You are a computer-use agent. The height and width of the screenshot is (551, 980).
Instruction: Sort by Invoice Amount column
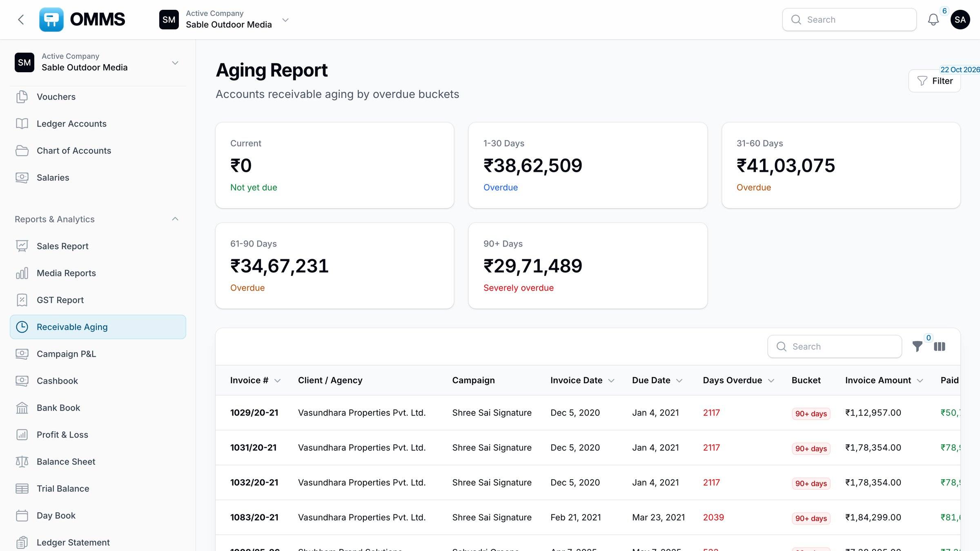point(884,380)
